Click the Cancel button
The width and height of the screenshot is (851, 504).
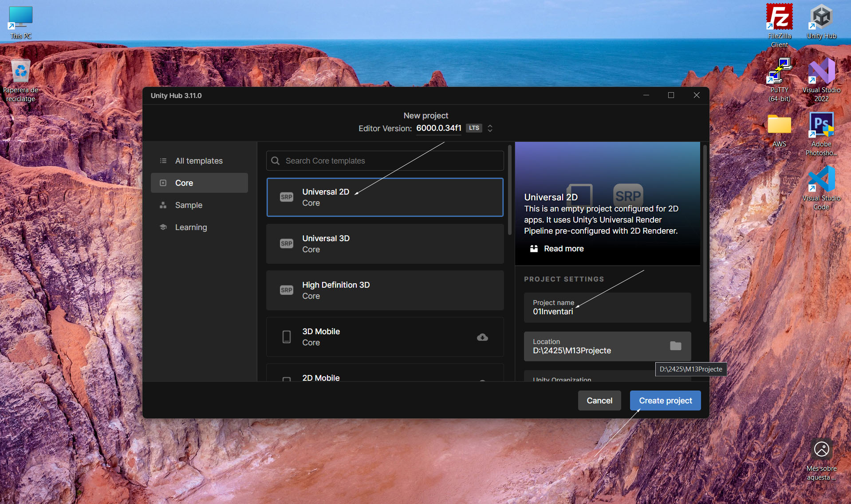click(x=599, y=401)
